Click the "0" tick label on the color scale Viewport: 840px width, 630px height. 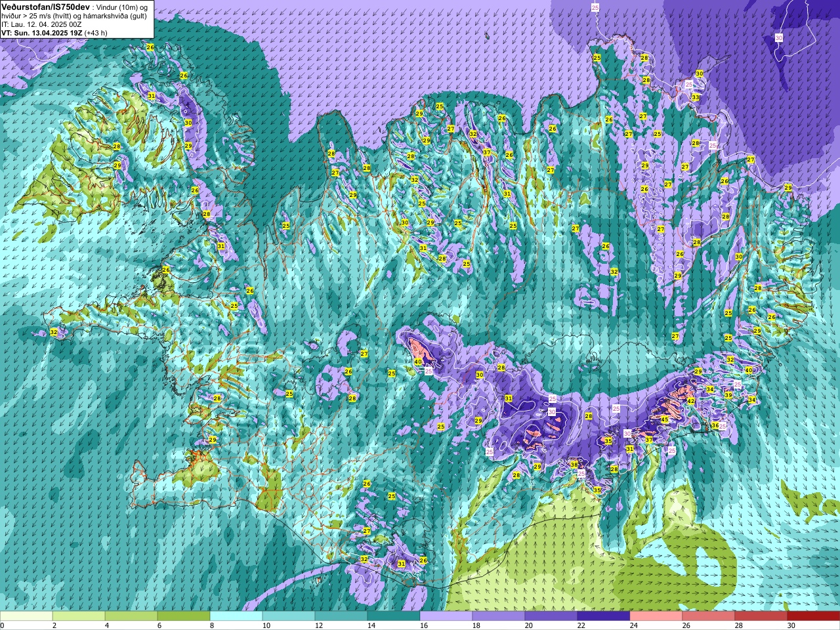point(3,625)
